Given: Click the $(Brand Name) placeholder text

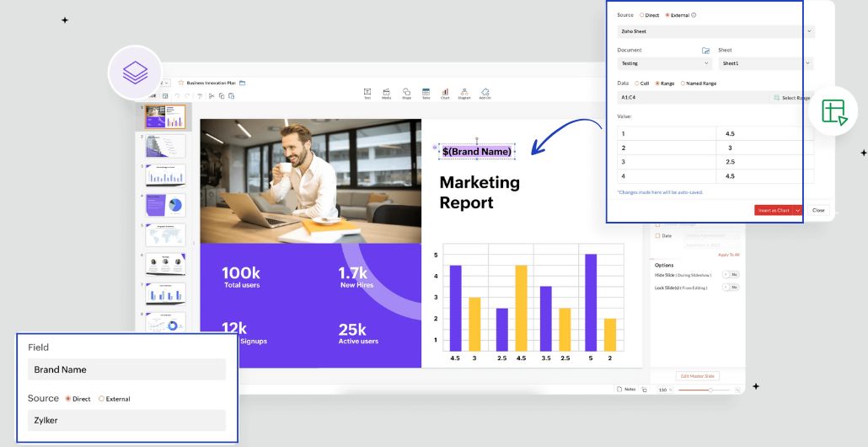Looking at the screenshot, I should pyautogui.click(x=477, y=151).
